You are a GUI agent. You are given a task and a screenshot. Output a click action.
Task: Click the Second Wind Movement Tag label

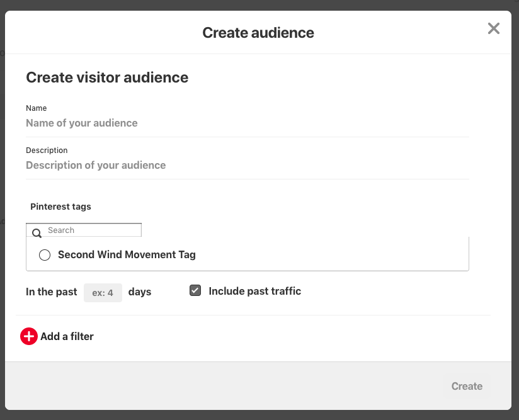click(127, 255)
